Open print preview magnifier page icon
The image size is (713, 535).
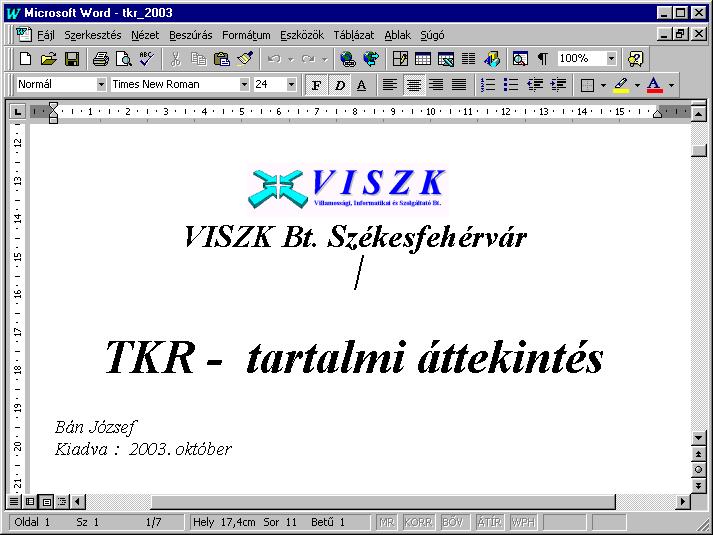click(123, 59)
